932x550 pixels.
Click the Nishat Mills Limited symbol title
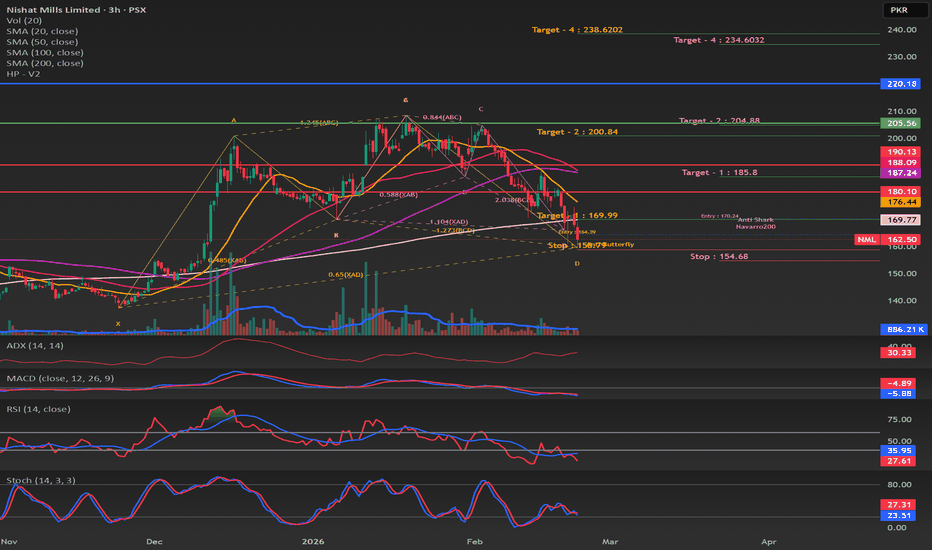pos(76,10)
